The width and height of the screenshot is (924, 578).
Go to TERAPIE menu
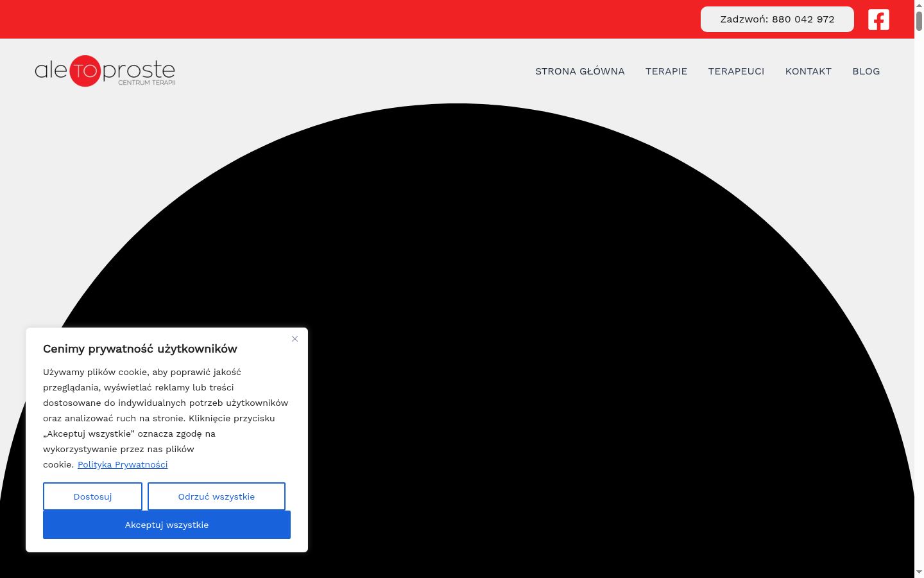pyautogui.click(x=666, y=71)
